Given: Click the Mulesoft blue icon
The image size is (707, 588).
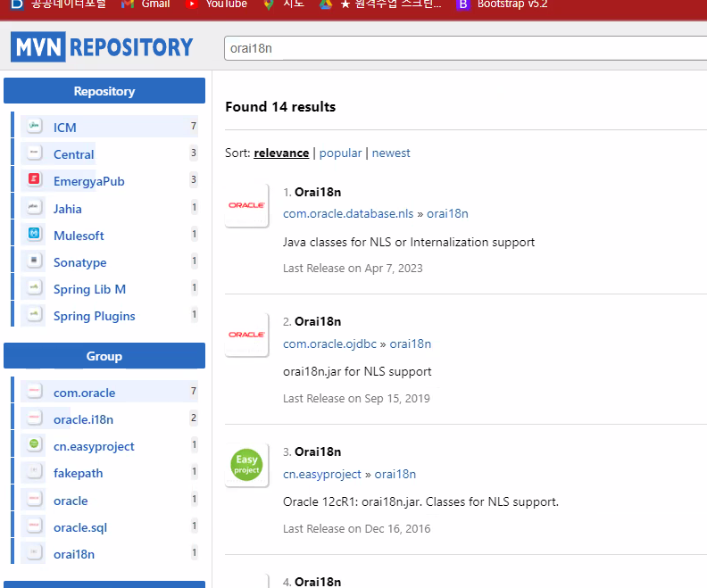Looking at the screenshot, I should [x=34, y=234].
